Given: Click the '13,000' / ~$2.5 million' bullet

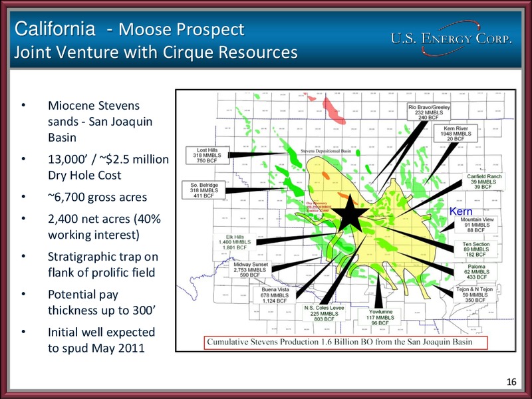Looking at the screenshot, I should point(108,168).
